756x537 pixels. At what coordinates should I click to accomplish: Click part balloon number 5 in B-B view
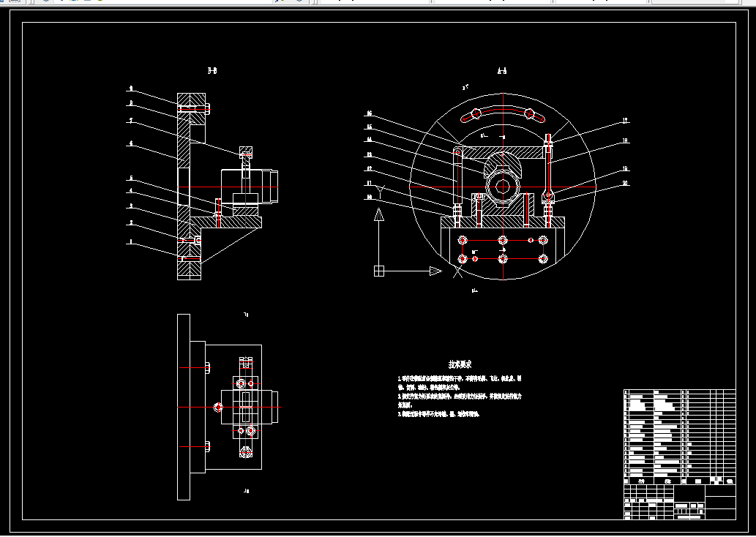(x=131, y=179)
